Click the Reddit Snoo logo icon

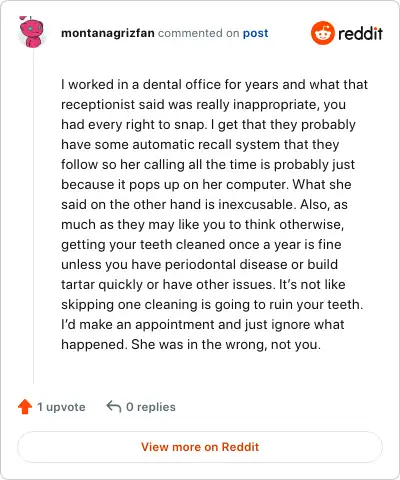(x=322, y=33)
